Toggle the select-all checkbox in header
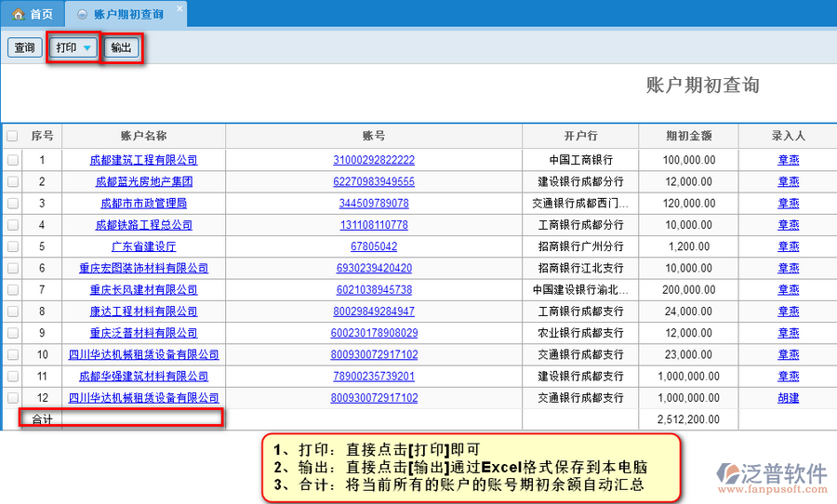 point(12,136)
